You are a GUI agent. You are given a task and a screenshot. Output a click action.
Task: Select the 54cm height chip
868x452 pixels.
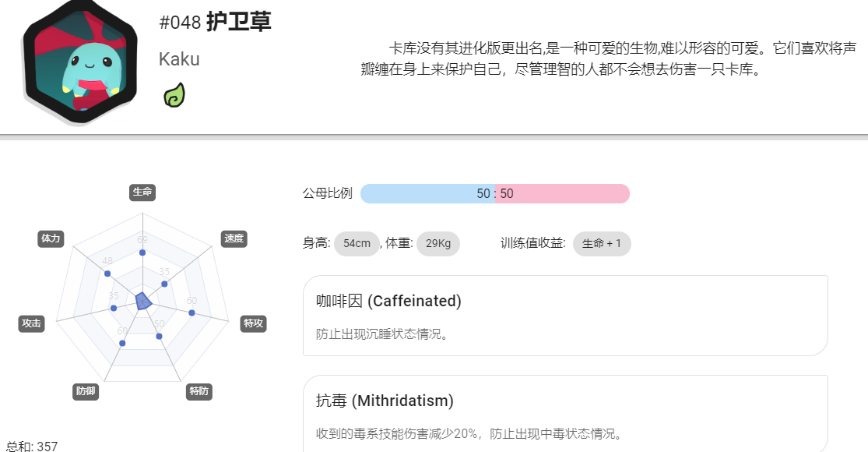tap(357, 244)
